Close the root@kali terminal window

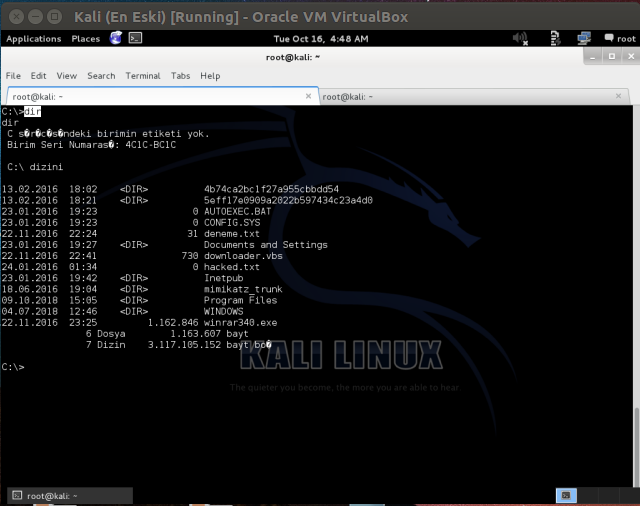click(631, 57)
